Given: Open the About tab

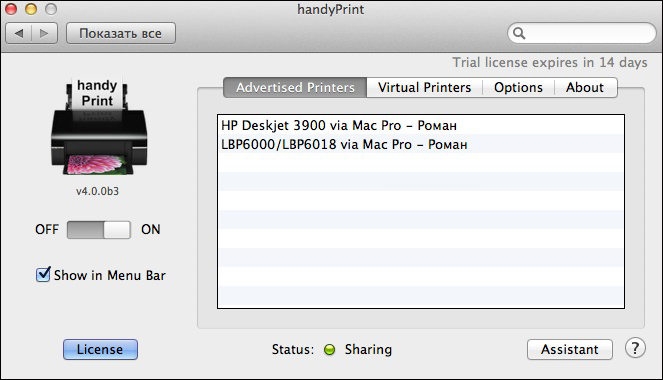Looking at the screenshot, I should [x=585, y=87].
